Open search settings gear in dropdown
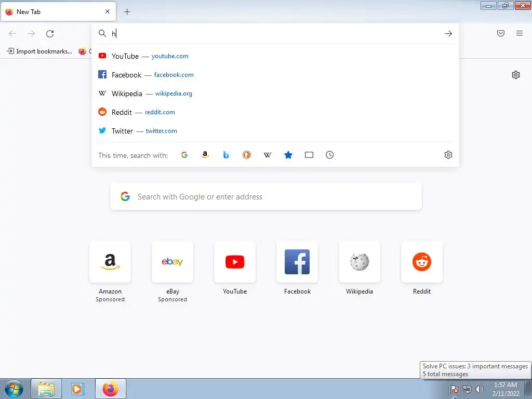532x399 pixels. coord(448,155)
